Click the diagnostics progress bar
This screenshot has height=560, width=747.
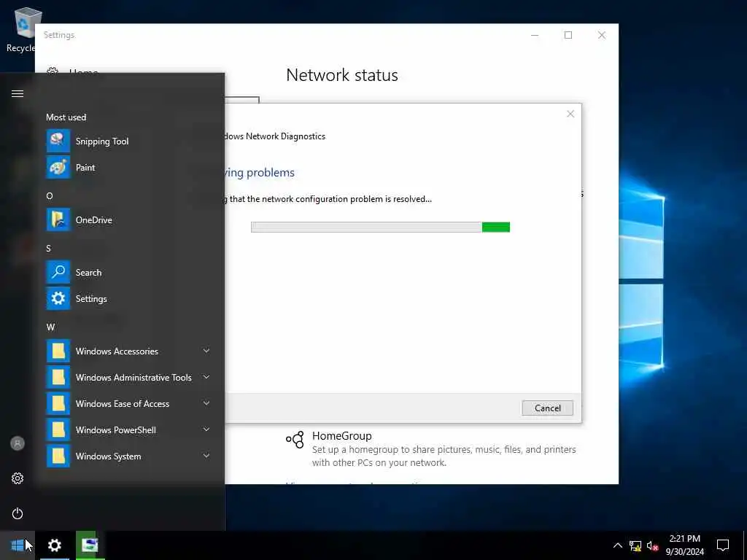pos(380,227)
